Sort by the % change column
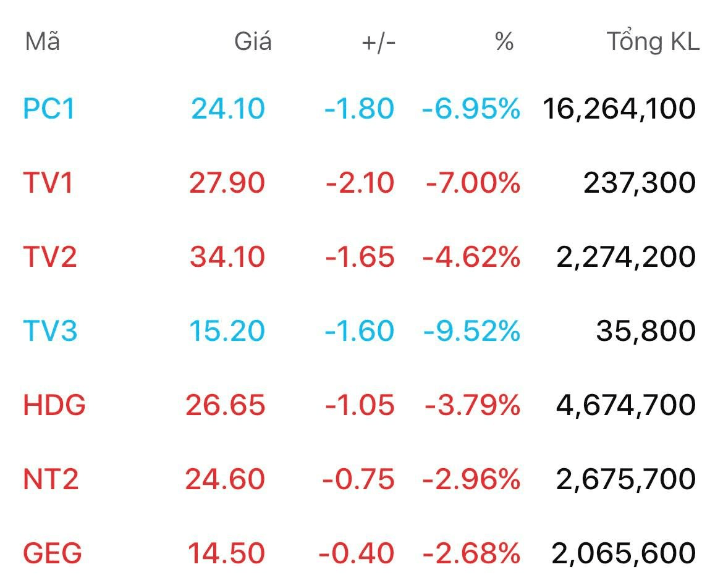The height and width of the screenshot is (588, 723). point(505,42)
